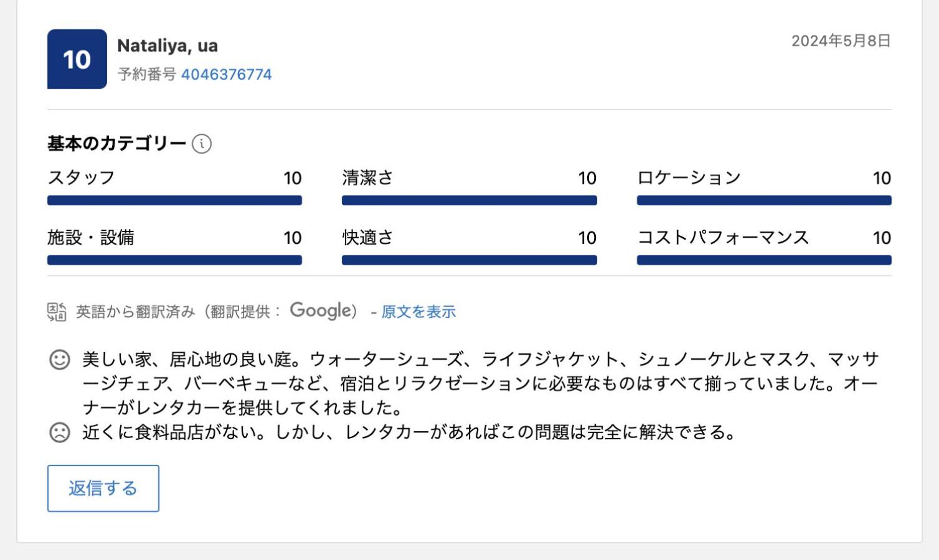Click the スタッフ score value 10

click(x=293, y=179)
